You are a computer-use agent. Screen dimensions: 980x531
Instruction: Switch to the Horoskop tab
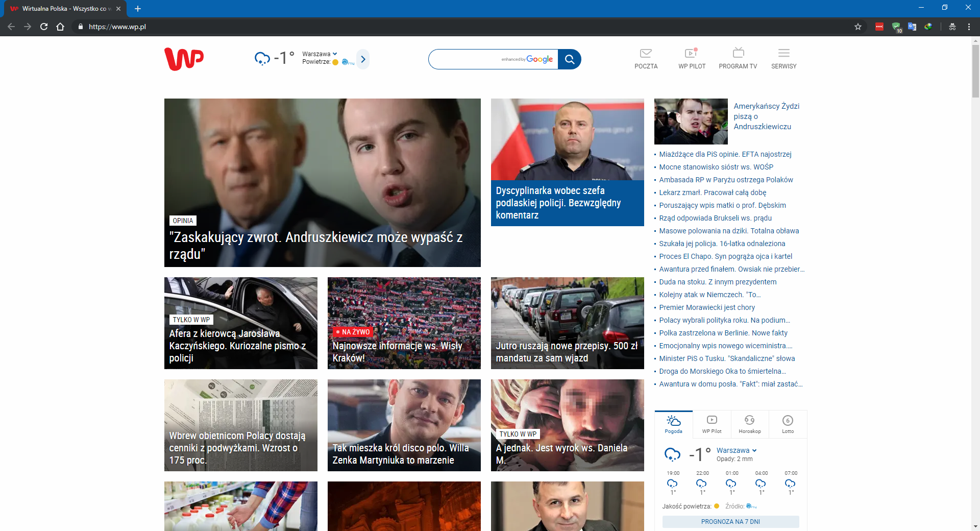pos(749,424)
